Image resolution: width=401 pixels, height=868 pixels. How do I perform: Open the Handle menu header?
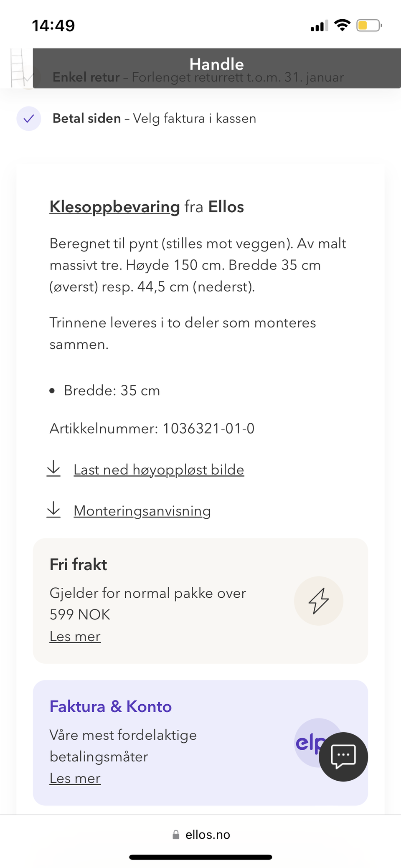tap(216, 64)
